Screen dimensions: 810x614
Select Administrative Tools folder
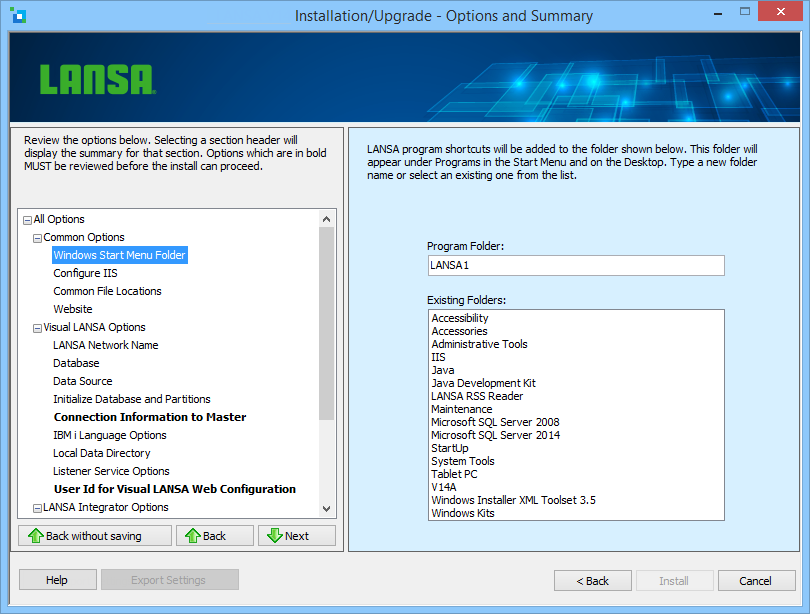pyautogui.click(x=479, y=344)
